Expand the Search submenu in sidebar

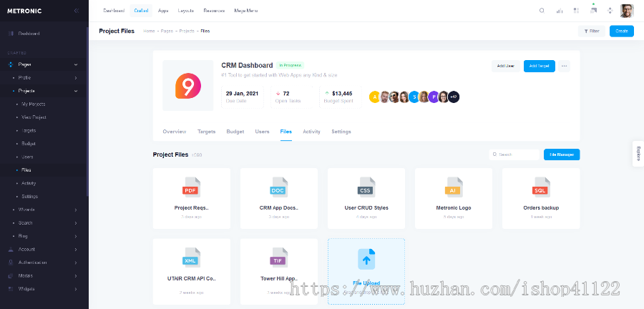coord(76,223)
